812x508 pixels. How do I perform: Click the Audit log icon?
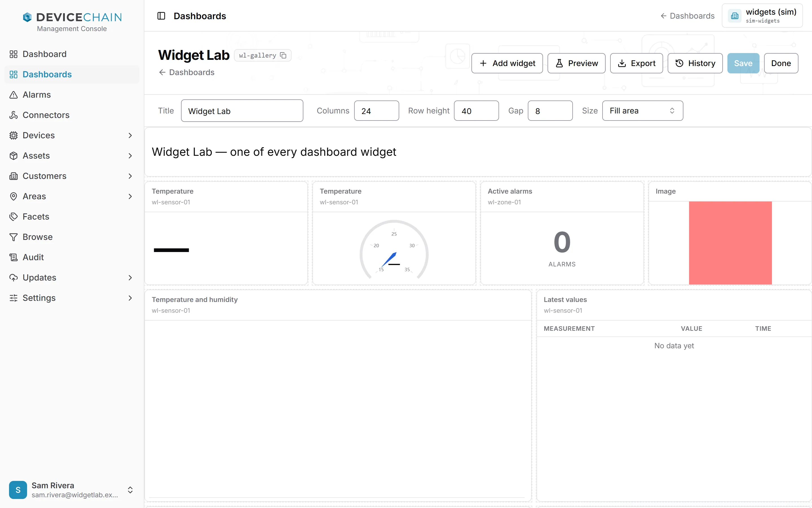tap(14, 257)
